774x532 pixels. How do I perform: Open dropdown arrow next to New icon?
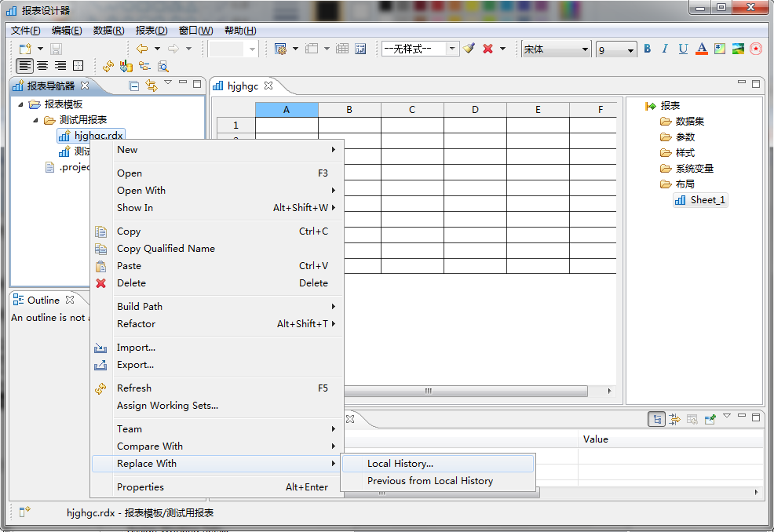click(41, 49)
